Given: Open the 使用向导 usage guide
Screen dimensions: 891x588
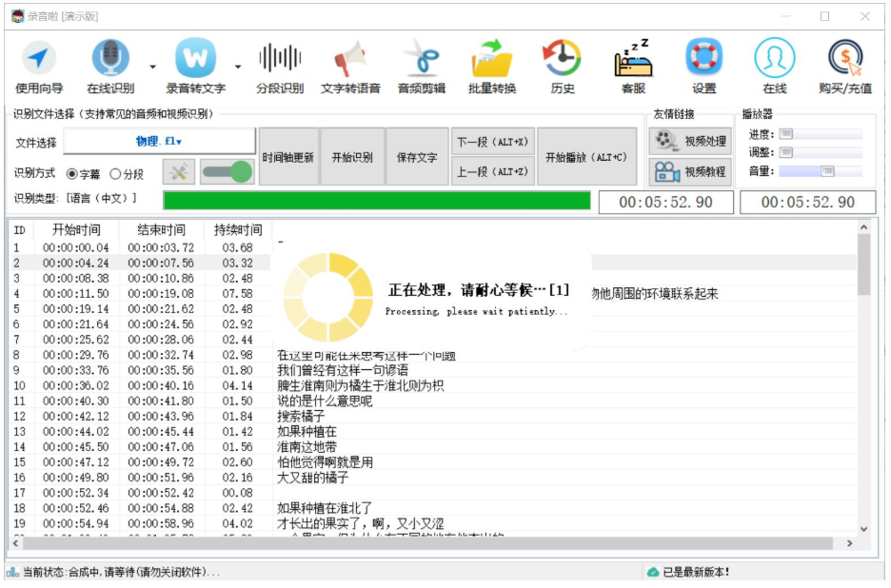Looking at the screenshot, I should coord(39,67).
